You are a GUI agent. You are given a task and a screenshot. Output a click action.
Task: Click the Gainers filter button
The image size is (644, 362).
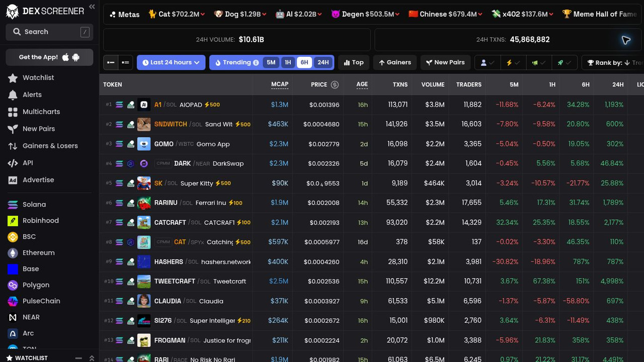[395, 62]
